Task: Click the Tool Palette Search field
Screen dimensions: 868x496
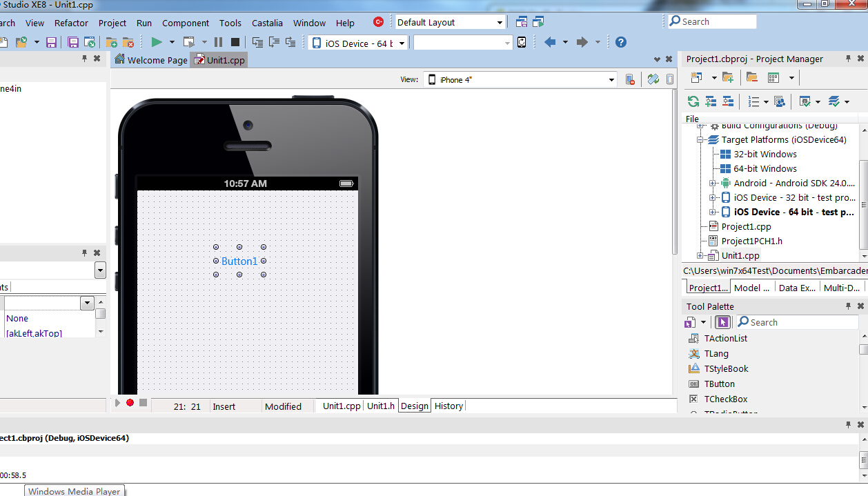Action: (797, 322)
